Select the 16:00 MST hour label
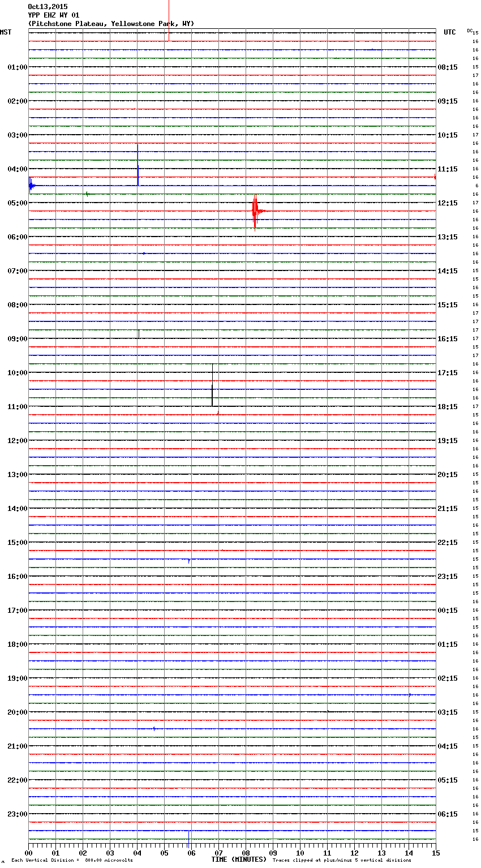Viewport: 481px width, 868px height. (18, 577)
